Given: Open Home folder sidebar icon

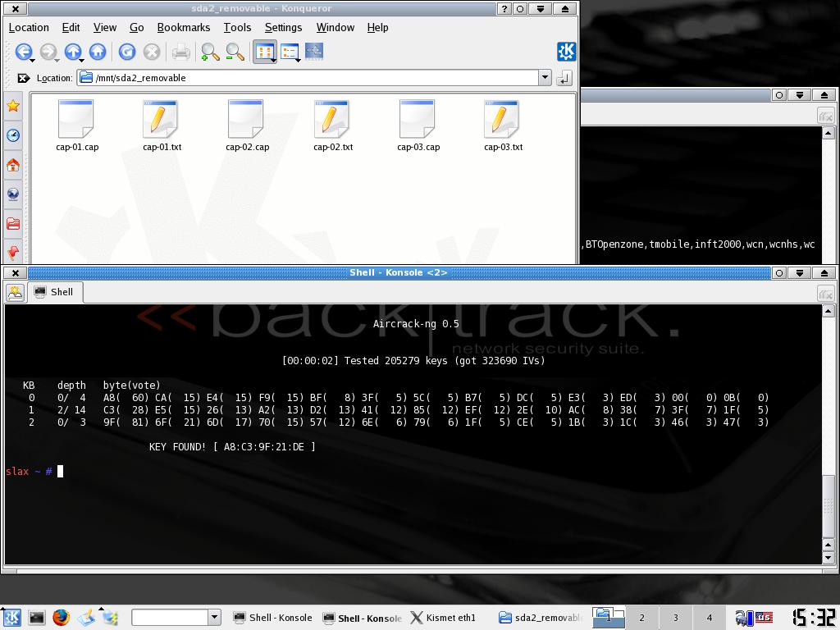Looking at the screenshot, I should pyautogui.click(x=13, y=165).
